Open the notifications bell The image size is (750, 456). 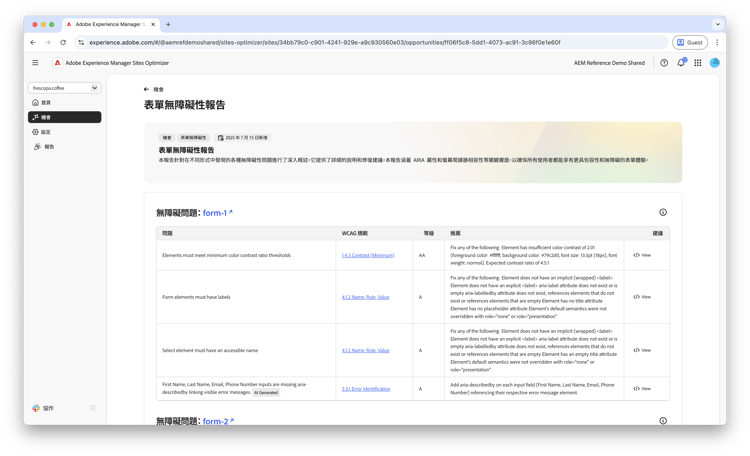click(x=681, y=63)
